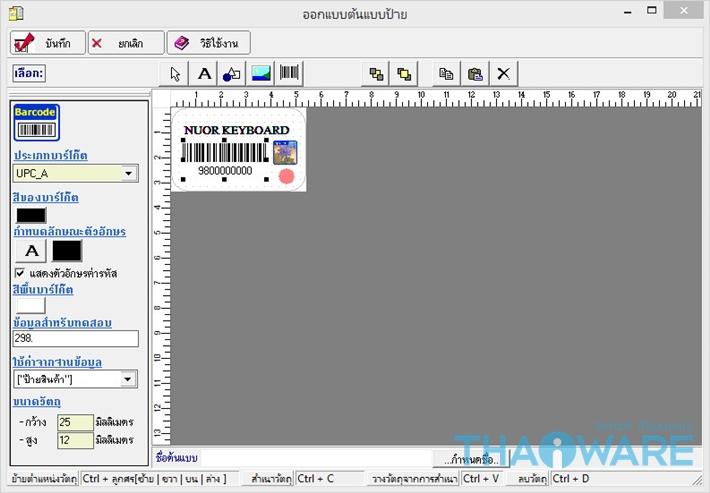
Task: Click the ข้อมูลสำหรับทดสอบ link label
Action: pyautogui.click(x=62, y=323)
